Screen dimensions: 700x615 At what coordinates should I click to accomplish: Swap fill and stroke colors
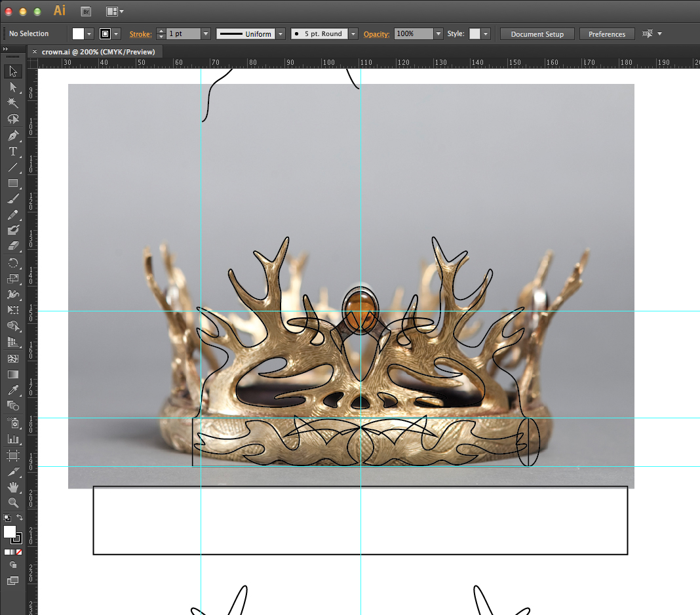20,518
